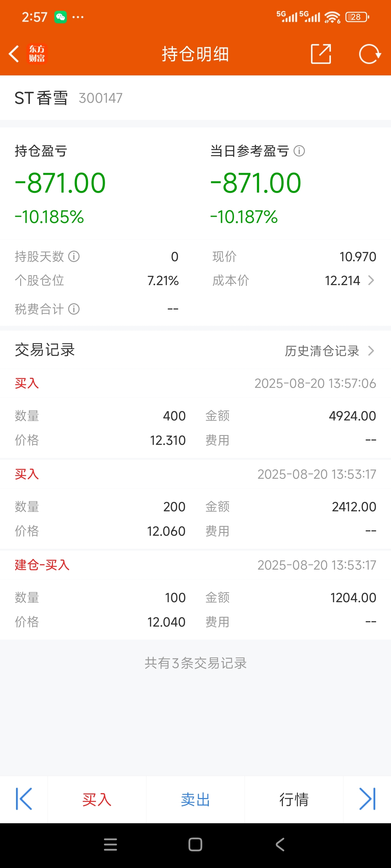
Task: Tap the Android home button
Action: pos(195,844)
